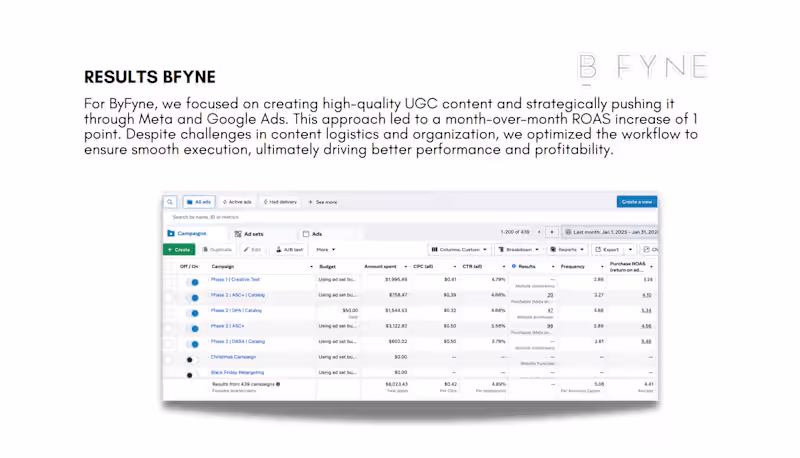Click the Edit pencil button
The height and width of the screenshot is (458, 800).
[x=253, y=250]
